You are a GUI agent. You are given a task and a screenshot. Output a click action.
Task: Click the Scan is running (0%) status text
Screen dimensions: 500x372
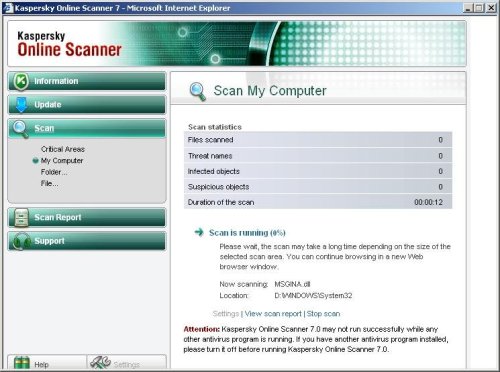coord(247,233)
